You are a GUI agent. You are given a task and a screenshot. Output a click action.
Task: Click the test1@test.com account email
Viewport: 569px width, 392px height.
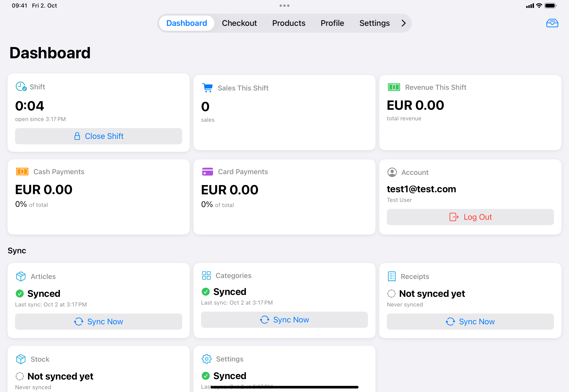point(421,189)
